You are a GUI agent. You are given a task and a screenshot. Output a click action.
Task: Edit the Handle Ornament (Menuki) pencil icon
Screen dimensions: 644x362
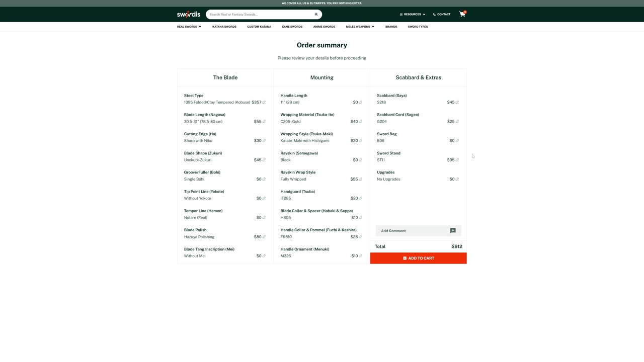[360, 256]
